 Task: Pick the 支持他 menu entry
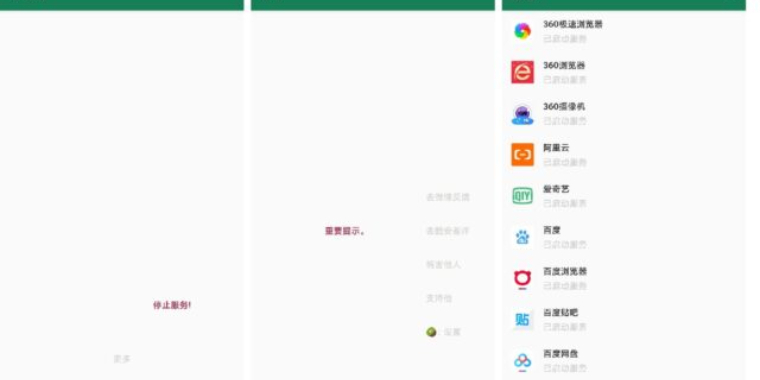439,298
